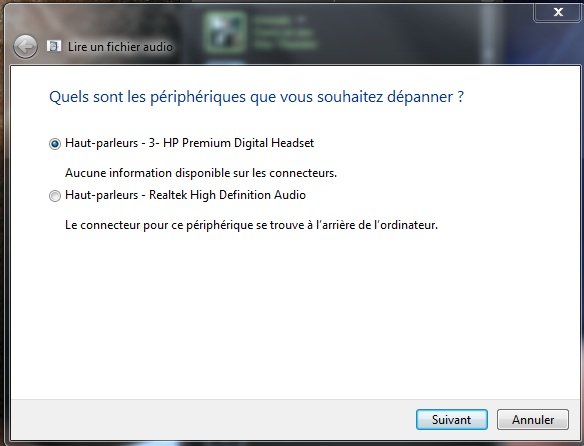The image size is (584, 446).
Task: Click the empty white area below the options
Action: coord(295,317)
